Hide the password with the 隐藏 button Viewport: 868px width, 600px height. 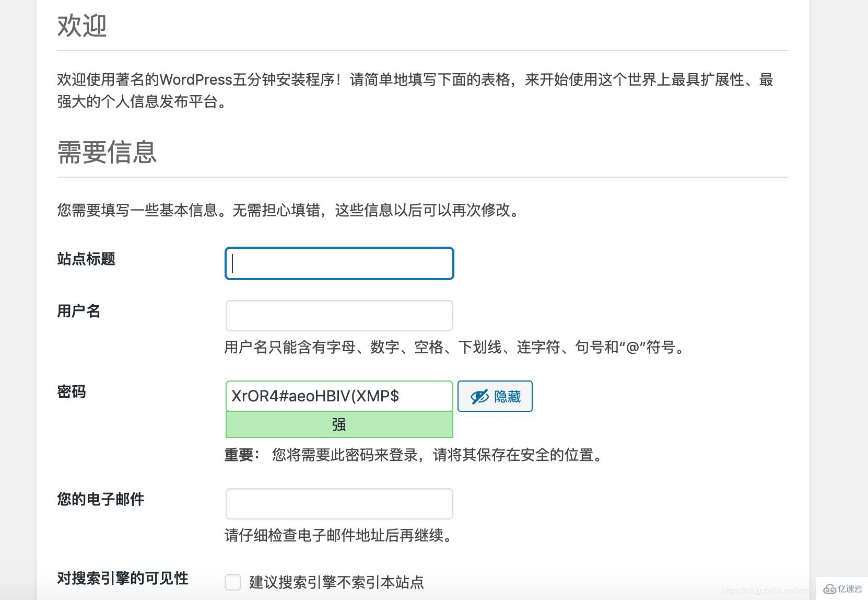point(495,396)
